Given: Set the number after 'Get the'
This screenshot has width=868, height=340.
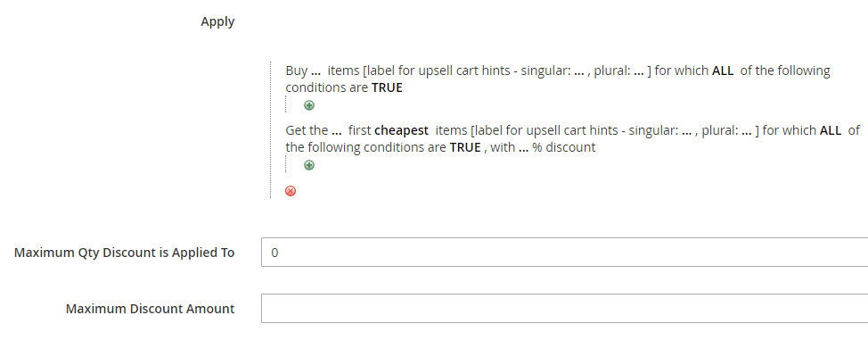Looking at the screenshot, I should click(x=336, y=131).
